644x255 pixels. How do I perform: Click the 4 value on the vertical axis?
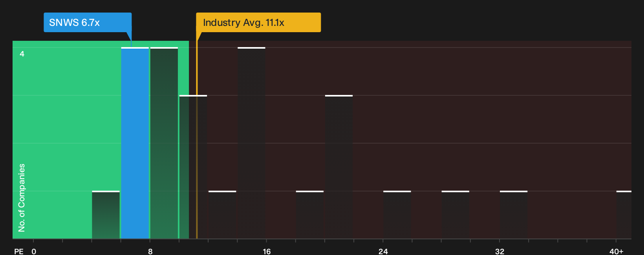click(22, 54)
